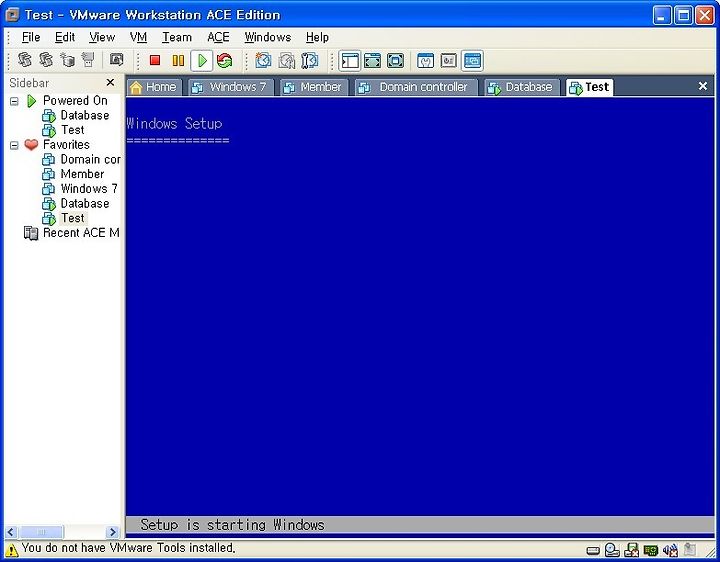
Task: Collapse the Powered On tree node
Action: pos(15,101)
